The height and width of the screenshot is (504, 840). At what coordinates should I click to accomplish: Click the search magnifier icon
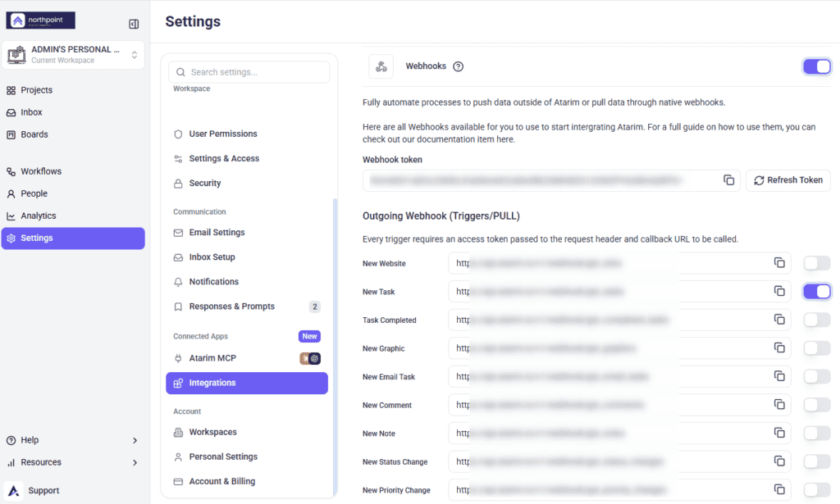click(180, 72)
